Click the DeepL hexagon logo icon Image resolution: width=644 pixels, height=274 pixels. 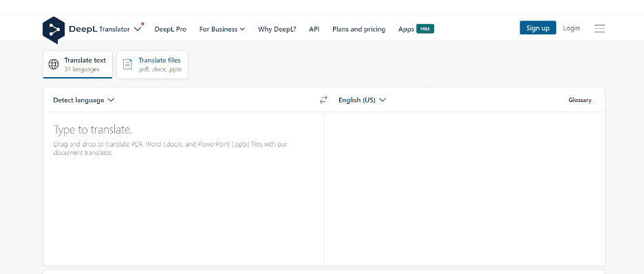click(54, 30)
